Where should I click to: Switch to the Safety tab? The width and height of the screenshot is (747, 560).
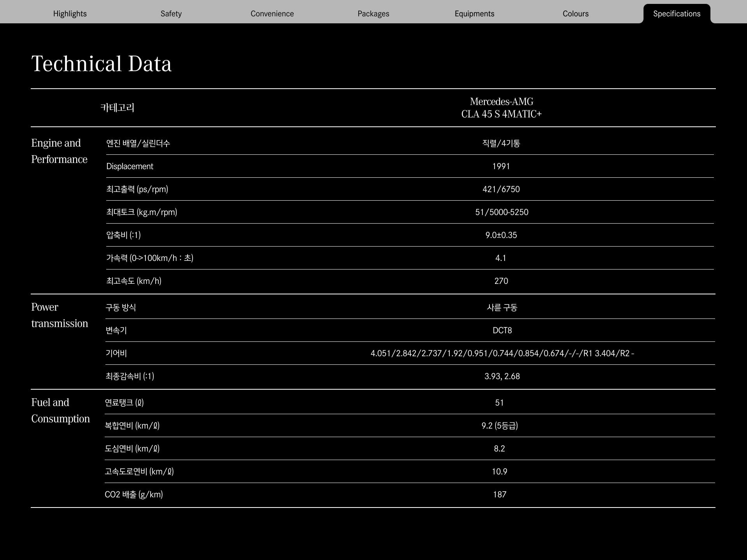coord(171,14)
